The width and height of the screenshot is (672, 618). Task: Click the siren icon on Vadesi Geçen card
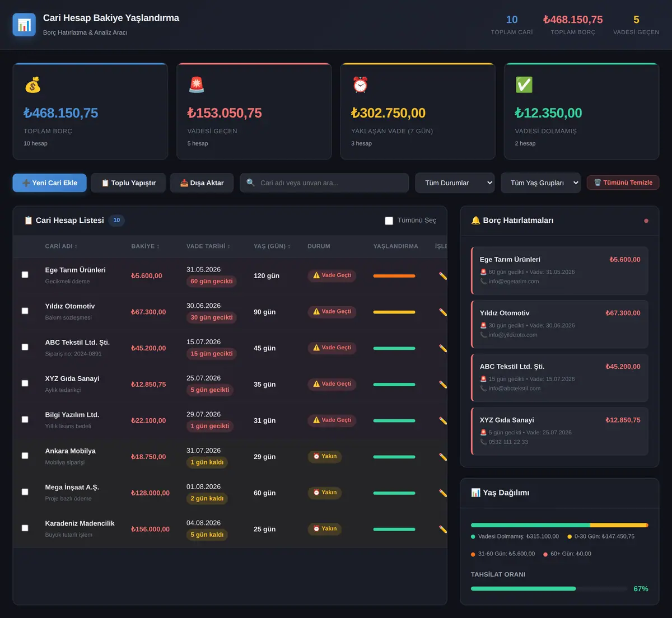tap(197, 85)
